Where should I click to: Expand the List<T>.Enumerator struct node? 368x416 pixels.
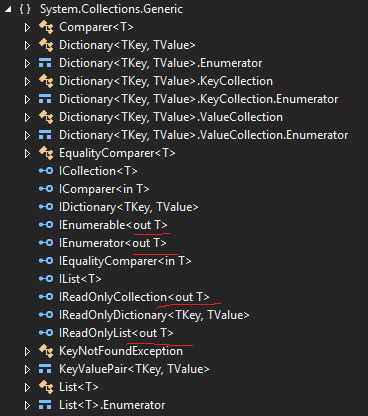(27, 405)
